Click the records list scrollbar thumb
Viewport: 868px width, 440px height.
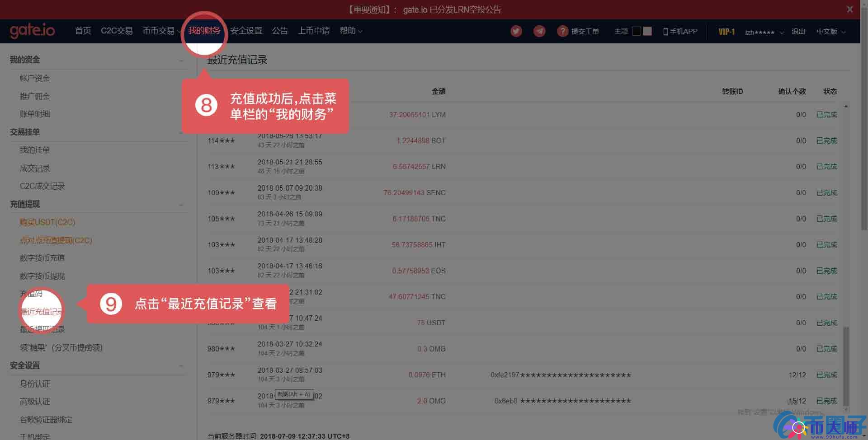pyautogui.click(x=846, y=366)
